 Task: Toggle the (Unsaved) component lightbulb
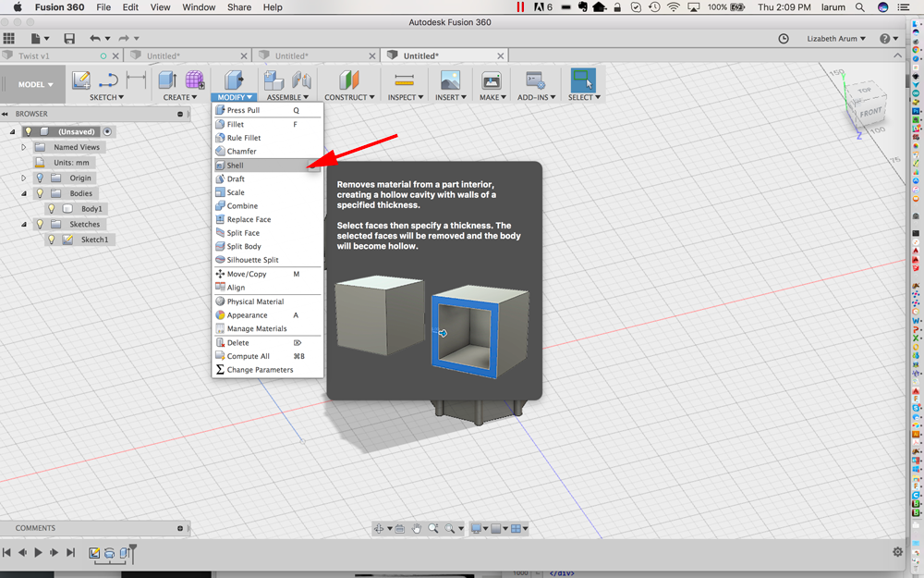(x=29, y=131)
